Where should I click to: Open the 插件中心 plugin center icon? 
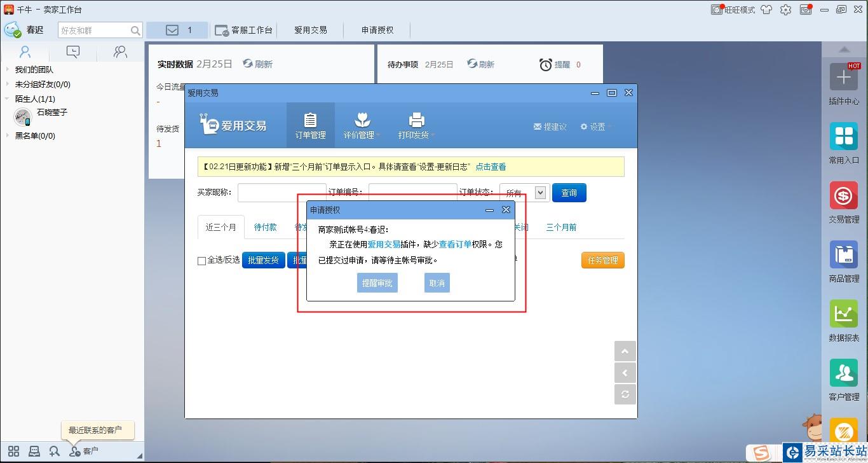(843, 77)
